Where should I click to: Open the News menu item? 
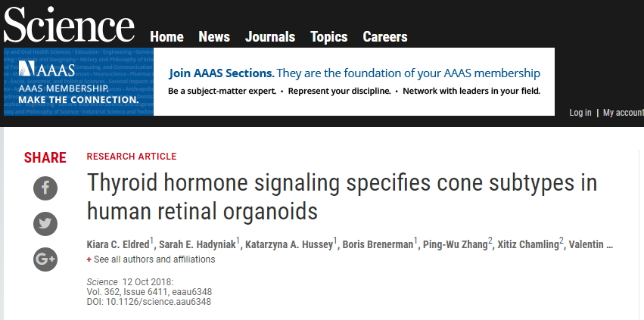(x=214, y=37)
